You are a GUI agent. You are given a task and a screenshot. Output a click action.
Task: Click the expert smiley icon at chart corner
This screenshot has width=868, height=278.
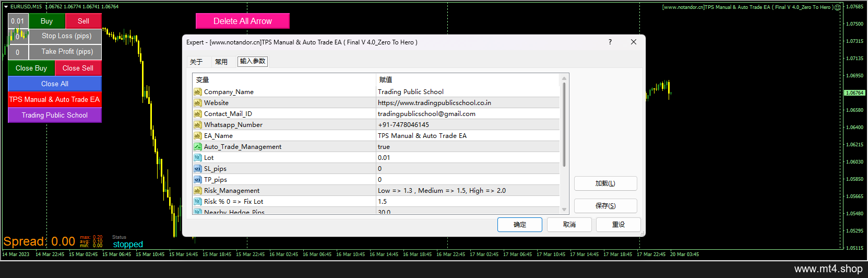click(x=837, y=7)
